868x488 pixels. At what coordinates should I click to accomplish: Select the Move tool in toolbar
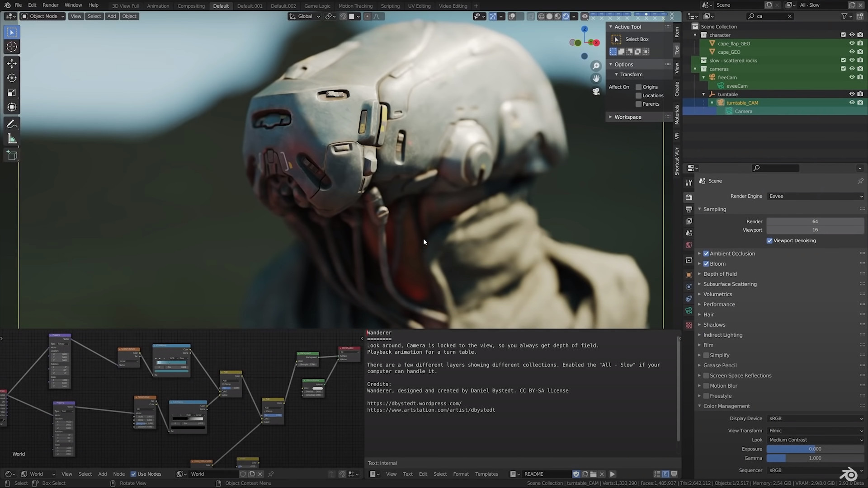pyautogui.click(x=11, y=62)
